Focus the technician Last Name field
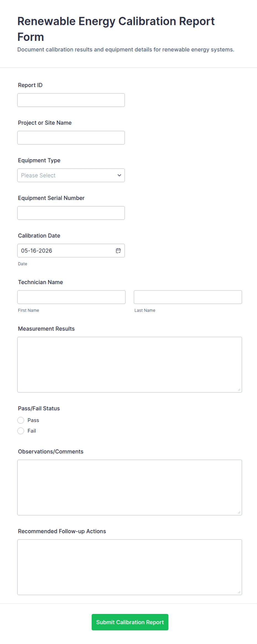The image size is (257, 644). point(188,297)
